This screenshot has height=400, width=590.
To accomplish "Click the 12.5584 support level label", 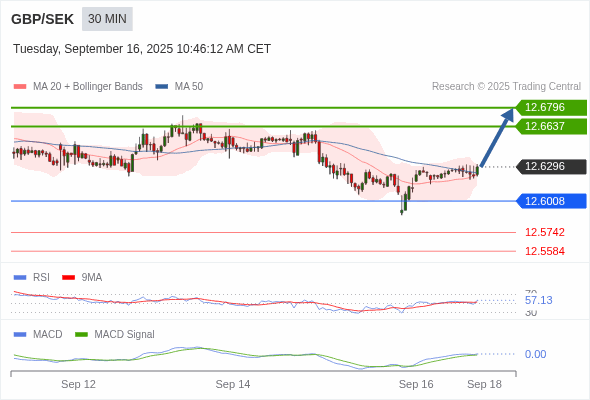I will pos(545,251).
